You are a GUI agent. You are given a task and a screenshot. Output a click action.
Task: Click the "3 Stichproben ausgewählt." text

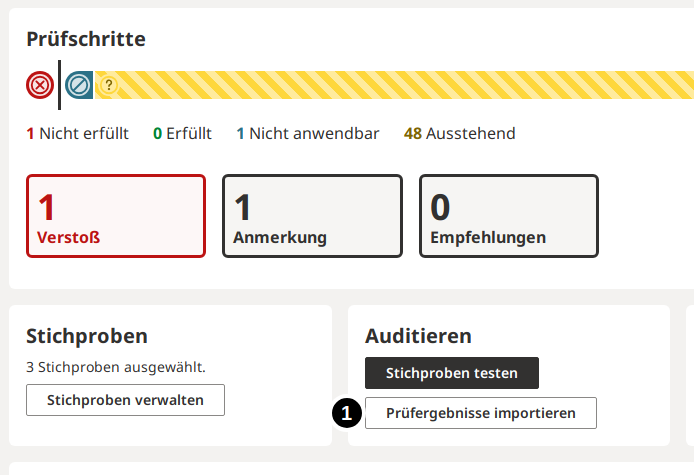(x=116, y=367)
